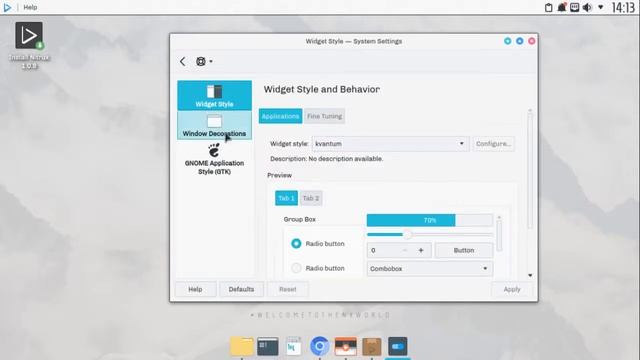Viewport: 640px width, 360px height.
Task: Select preview Tab 1
Action: click(x=286, y=198)
